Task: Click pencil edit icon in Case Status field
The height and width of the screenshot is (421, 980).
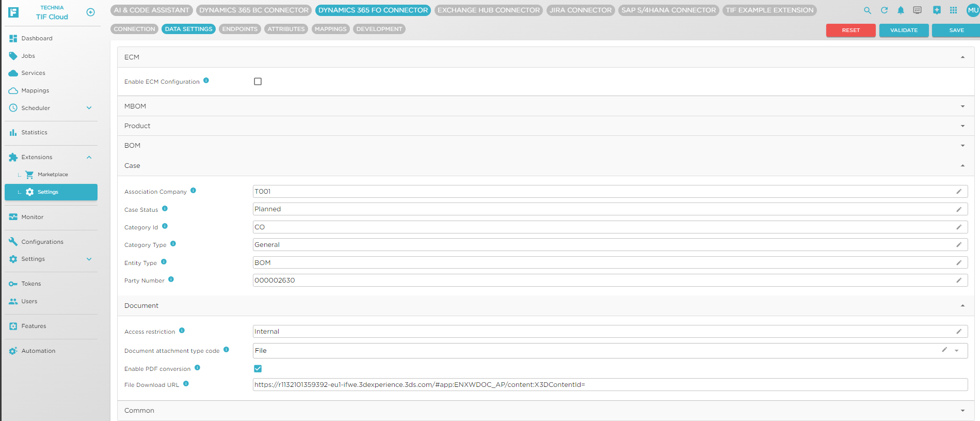Action: 958,209
